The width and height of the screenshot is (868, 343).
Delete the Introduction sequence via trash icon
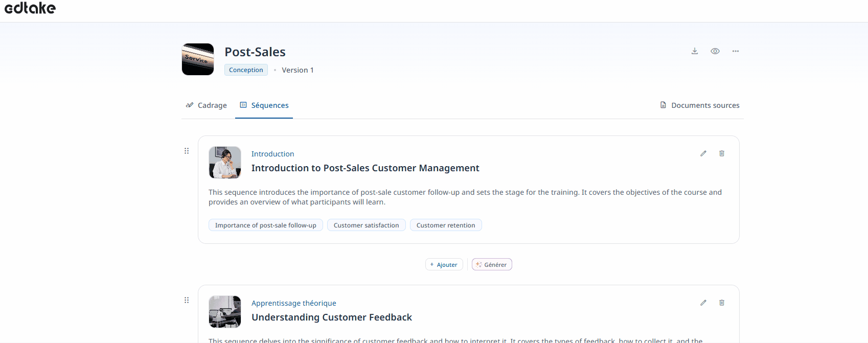[x=722, y=153]
